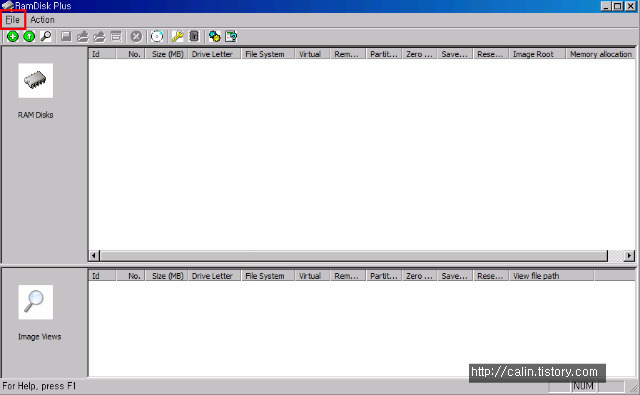This screenshot has height=395, width=640.
Task: Click the NUM status bar indicator
Action: [x=583, y=386]
